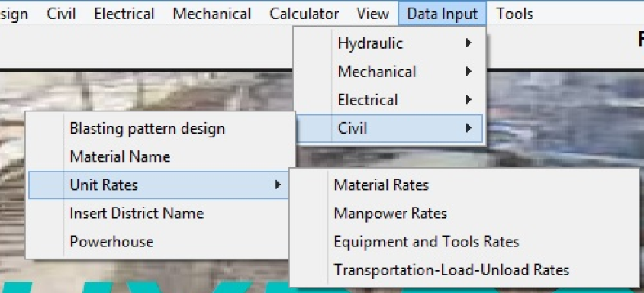Expand the Unit Rates submenu
The width and height of the screenshot is (644, 293).
(x=160, y=185)
